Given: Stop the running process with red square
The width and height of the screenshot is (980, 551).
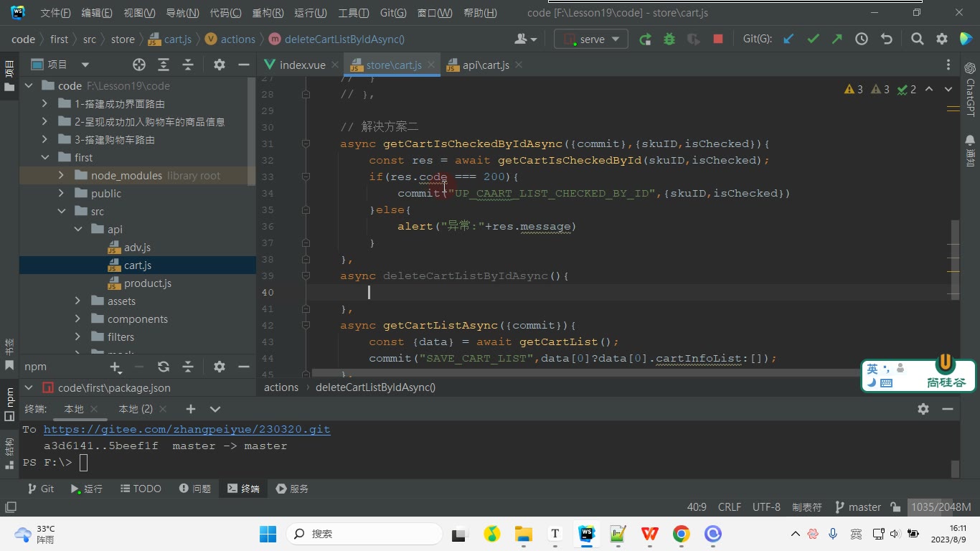Looking at the screenshot, I should 718,39.
